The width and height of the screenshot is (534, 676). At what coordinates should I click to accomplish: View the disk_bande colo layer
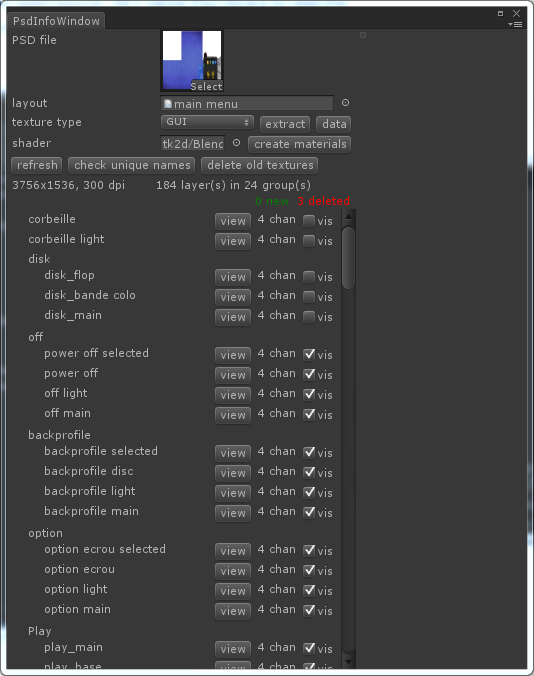click(233, 297)
